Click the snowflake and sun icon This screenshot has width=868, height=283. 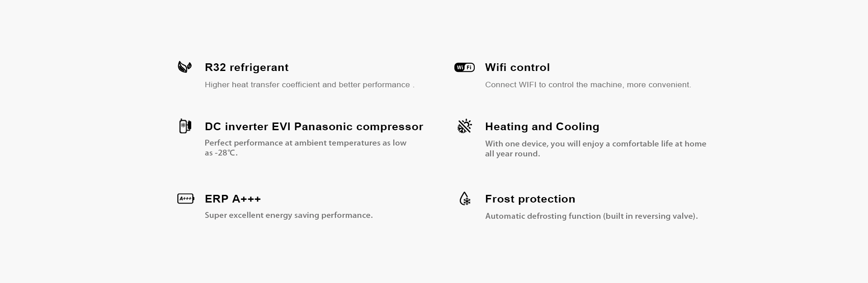pyautogui.click(x=464, y=126)
